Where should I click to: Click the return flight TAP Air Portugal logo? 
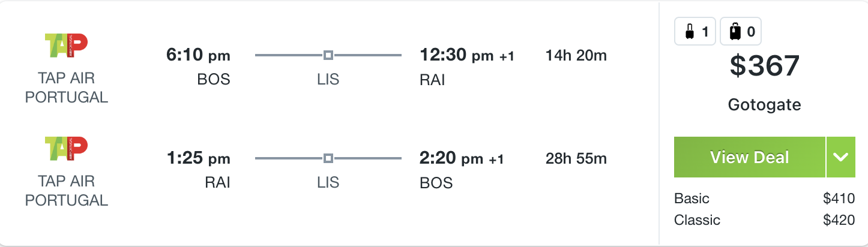coord(67,150)
